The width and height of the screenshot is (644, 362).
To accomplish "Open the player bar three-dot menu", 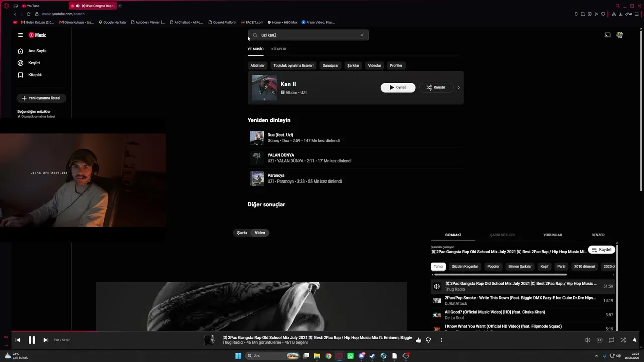I will (x=441, y=340).
